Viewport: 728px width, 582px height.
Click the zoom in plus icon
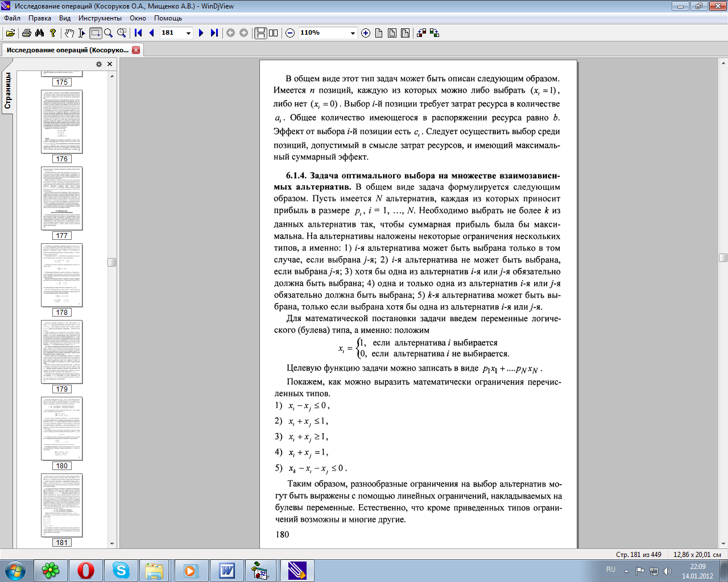tap(366, 33)
